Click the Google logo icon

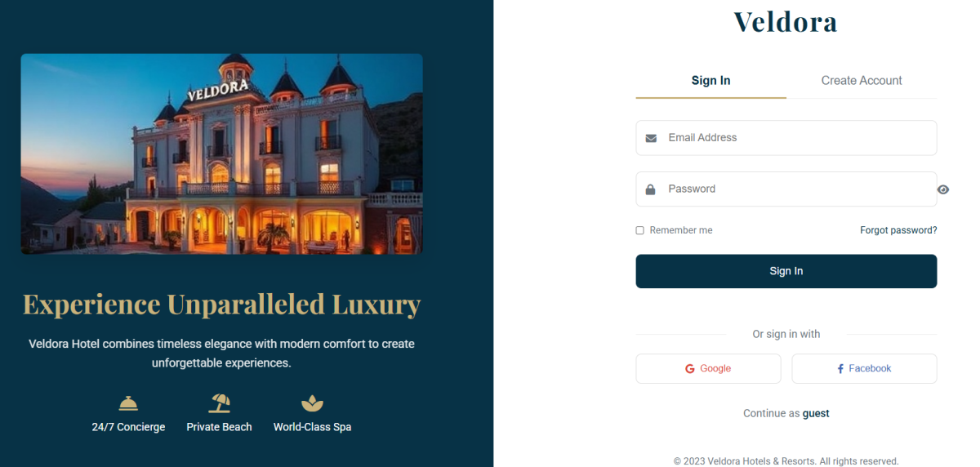(x=690, y=369)
